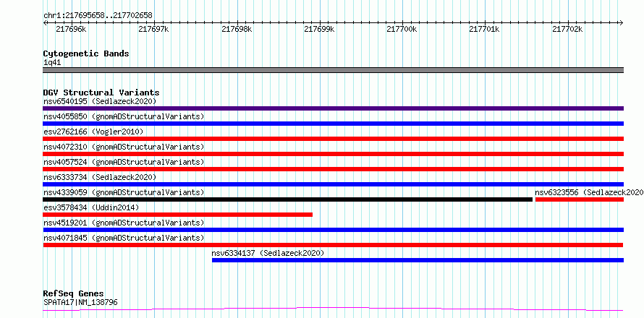Click ruler tick label 217699k
Screen dimensions: 644x318
pyautogui.click(x=319, y=29)
